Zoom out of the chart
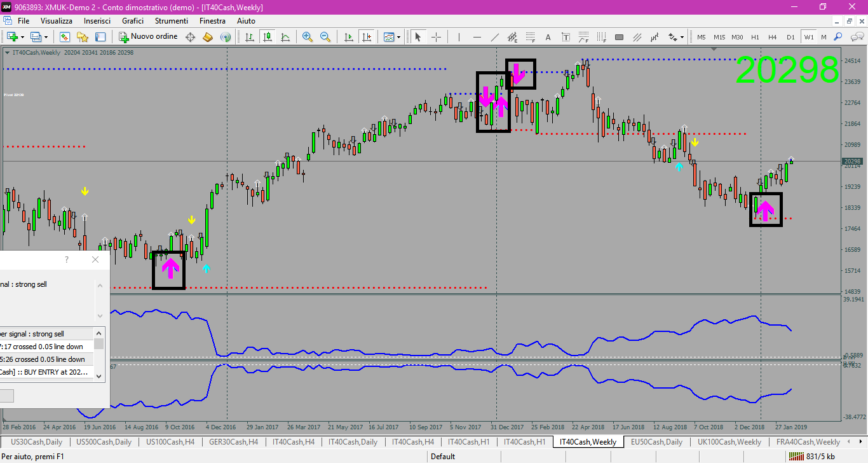This screenshot has width=868, height=463. pyautogui.click(x=325, y=37)
